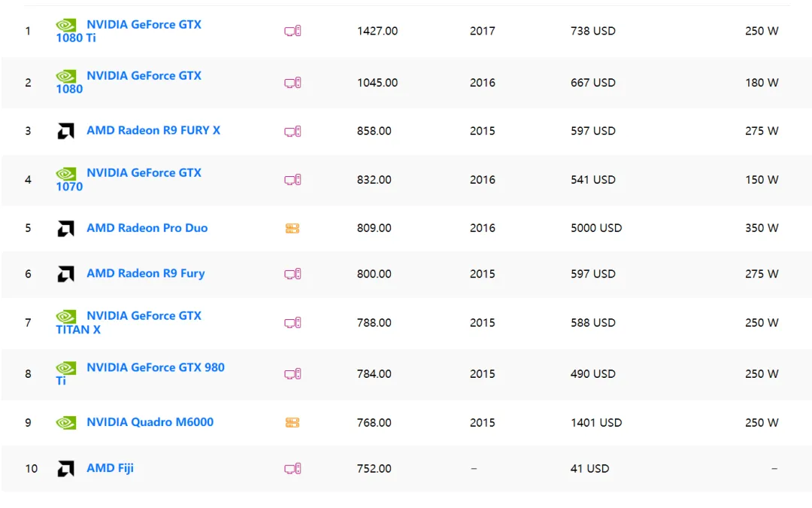Click the NVIDIA logo beside GTX 980 Ti
812x508 pixels.
pos(65,368)
